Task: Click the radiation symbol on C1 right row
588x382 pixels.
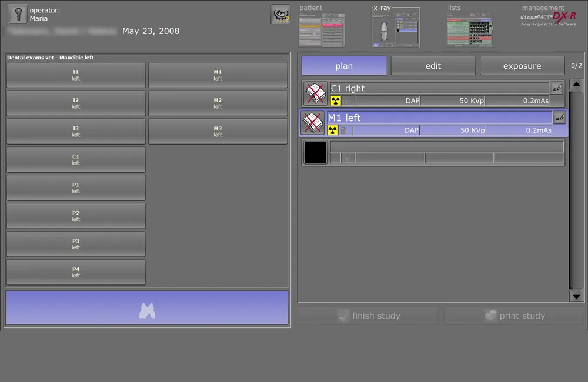Action: pos(336,101)
